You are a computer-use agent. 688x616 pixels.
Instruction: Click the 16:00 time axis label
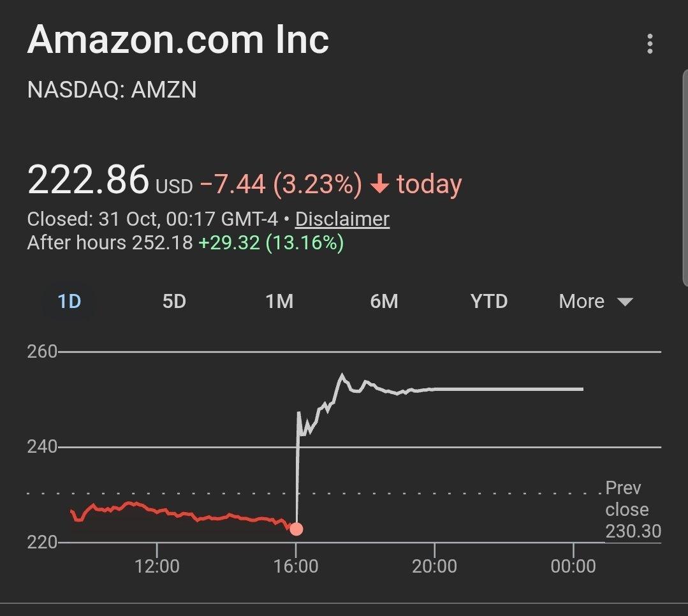[x=296, y=566]
